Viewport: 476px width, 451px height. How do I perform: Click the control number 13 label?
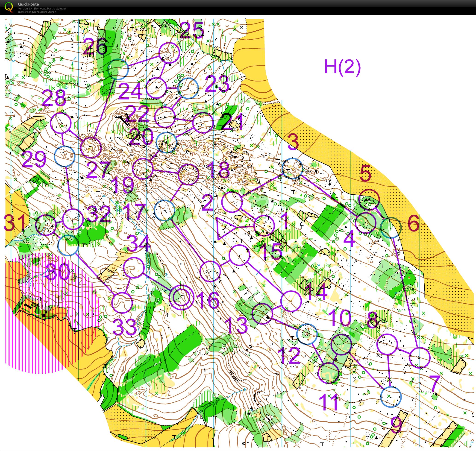coord(236,325)
